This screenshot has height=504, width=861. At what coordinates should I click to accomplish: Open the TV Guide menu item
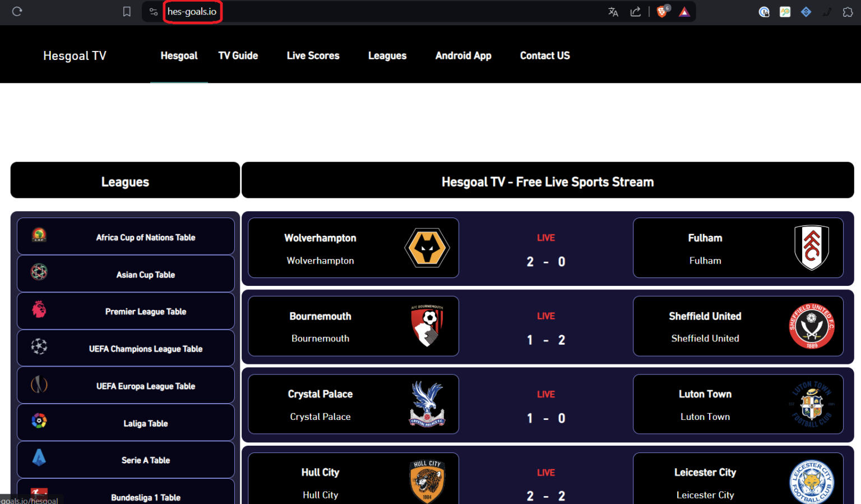(238, 56)
